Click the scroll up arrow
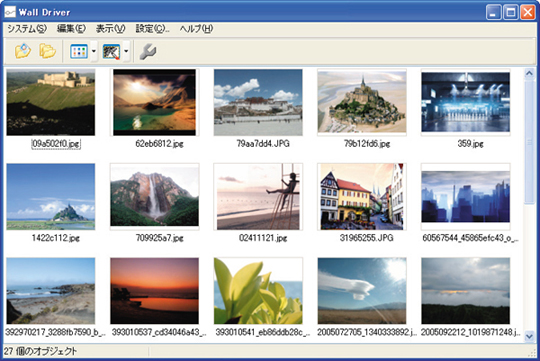The image size is (540, 361). [x=529, y=73]
